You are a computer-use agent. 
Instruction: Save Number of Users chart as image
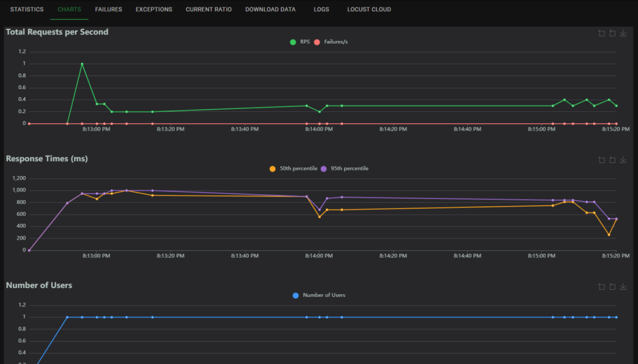click(x=623, y=287)
